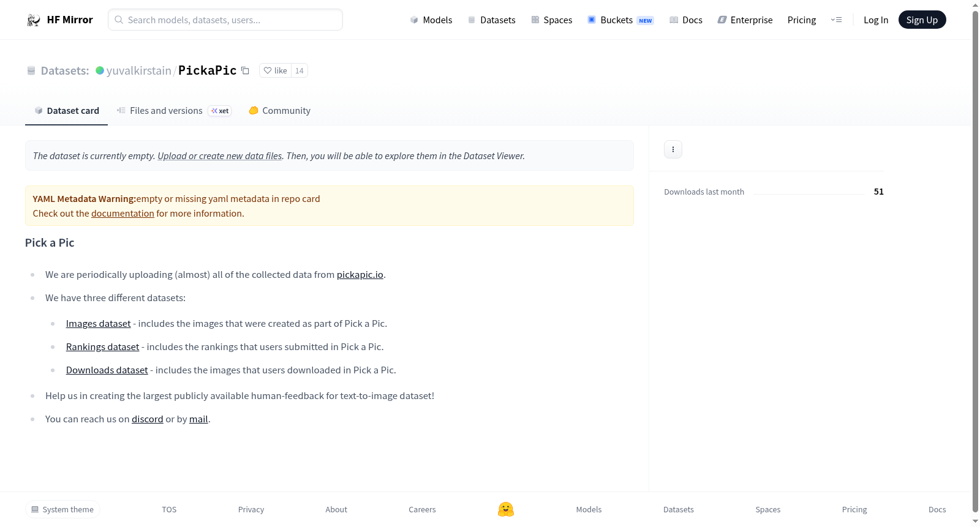
Task: Click the heart like button
Action: tap(276, 70)
